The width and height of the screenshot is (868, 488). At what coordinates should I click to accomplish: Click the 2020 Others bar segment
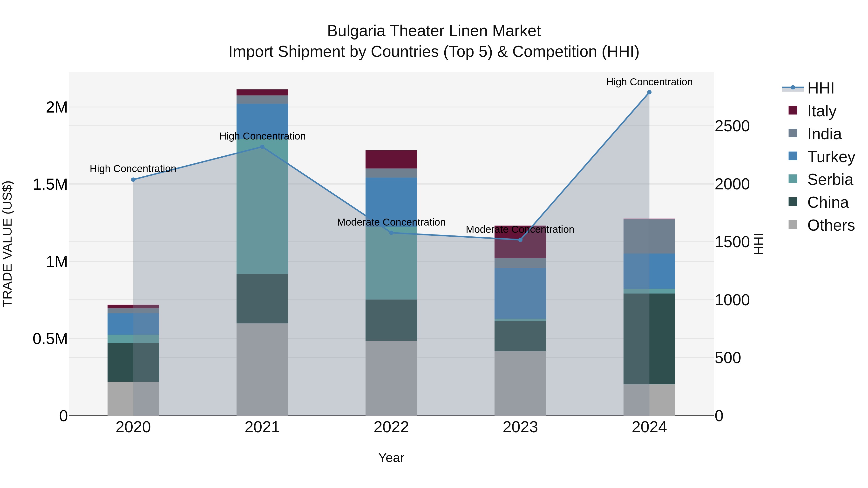tap(133, 398)
